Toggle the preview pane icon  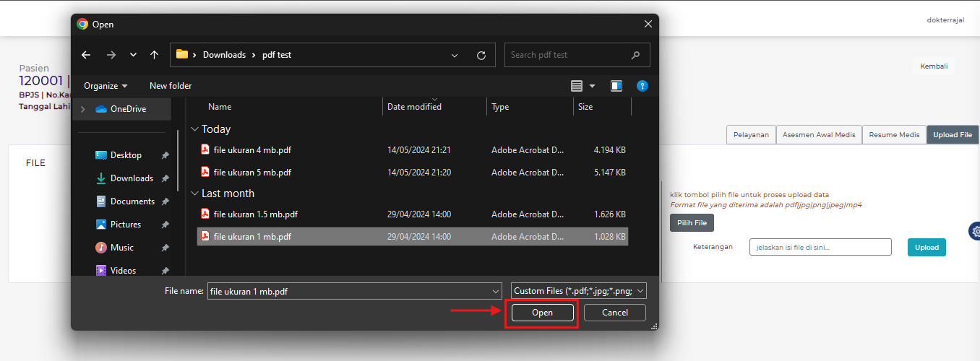point(616,86)
